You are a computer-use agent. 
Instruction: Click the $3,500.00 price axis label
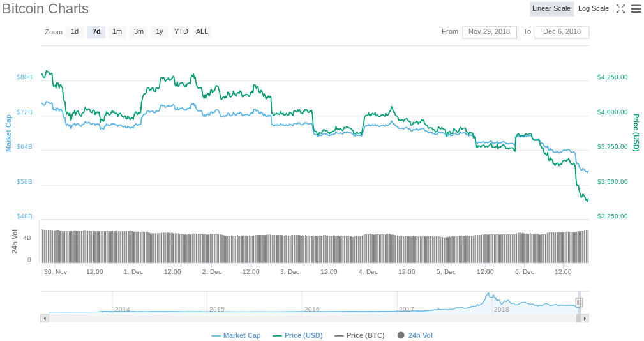612,181
